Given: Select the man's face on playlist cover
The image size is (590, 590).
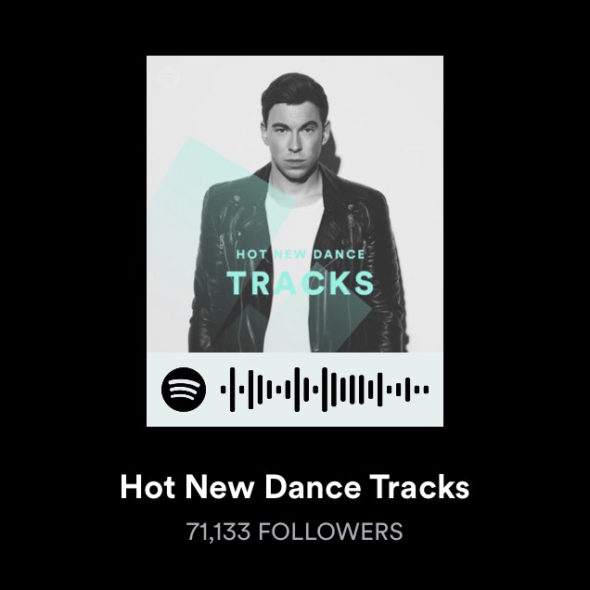Looking at the screenshot, I should [x=295, y=130].
